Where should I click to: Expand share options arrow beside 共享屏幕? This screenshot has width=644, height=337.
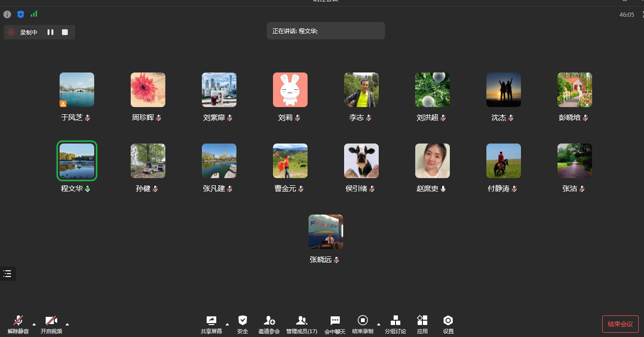pyautogui.click(x=227, y=324)
